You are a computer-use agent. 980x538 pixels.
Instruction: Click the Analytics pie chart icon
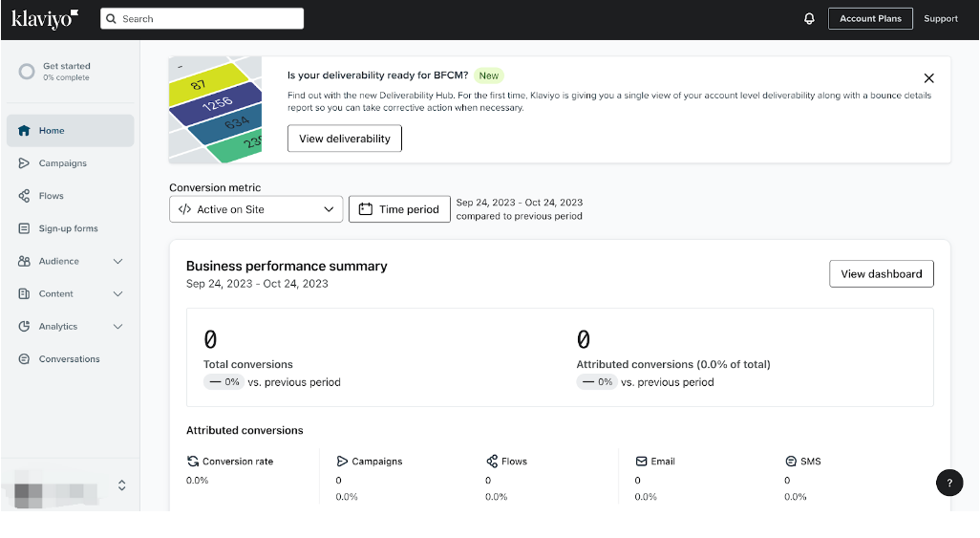point(24,326)
